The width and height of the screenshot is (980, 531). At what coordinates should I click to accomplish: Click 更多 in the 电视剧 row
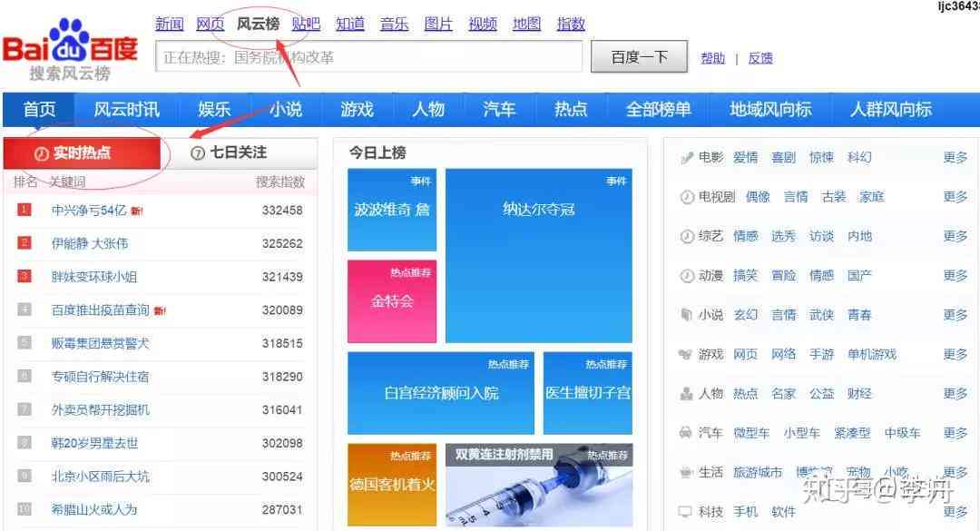[955, 197]
